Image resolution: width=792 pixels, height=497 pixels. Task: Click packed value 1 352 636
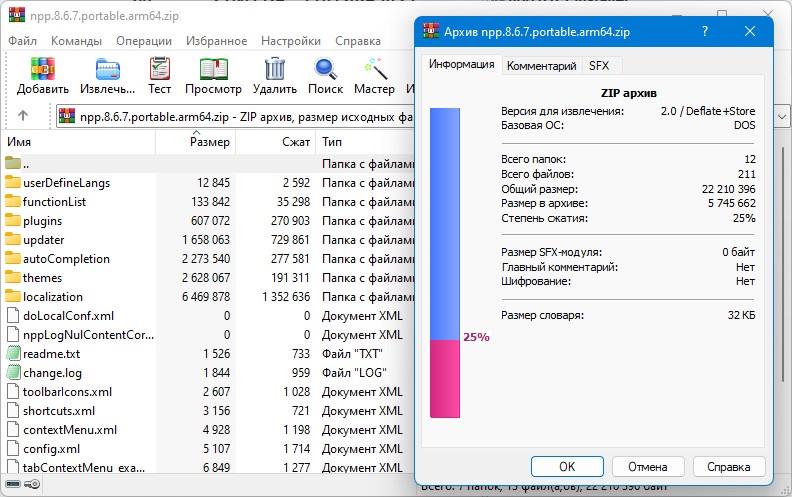(x=286, y=296)
